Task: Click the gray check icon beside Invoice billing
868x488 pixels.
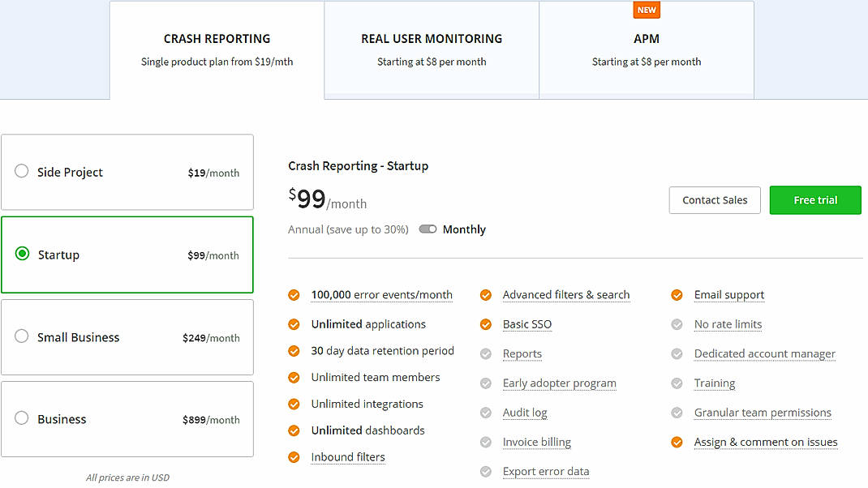Action: coord(486,442)
